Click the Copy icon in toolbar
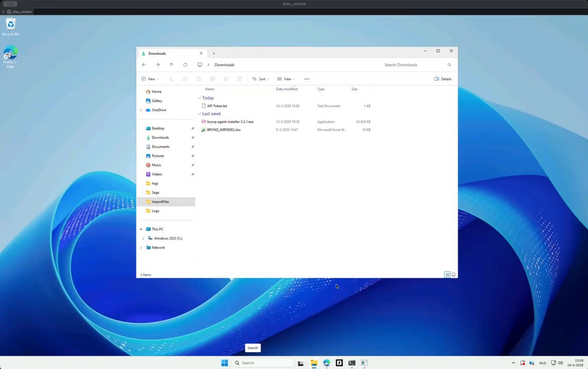588x369 pixels. pos(185,79)
